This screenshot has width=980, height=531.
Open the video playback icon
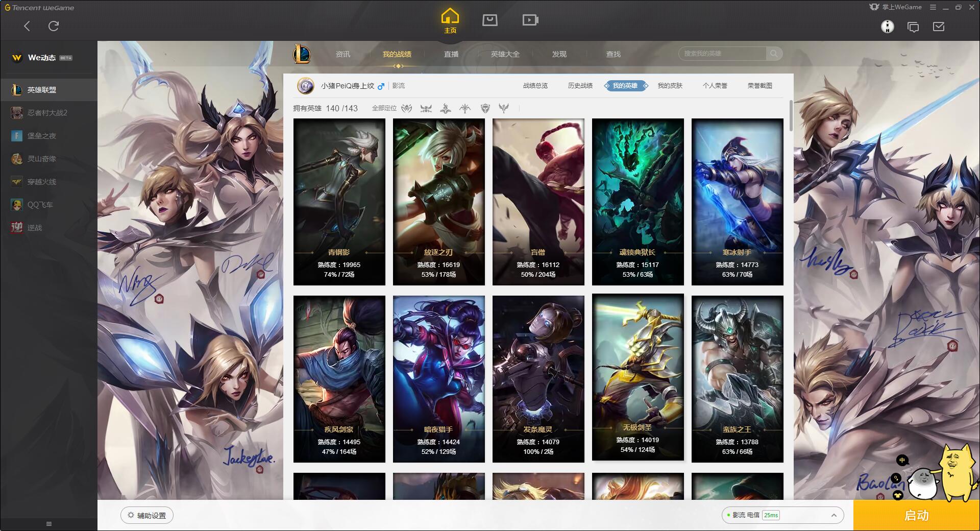point(530,20)
